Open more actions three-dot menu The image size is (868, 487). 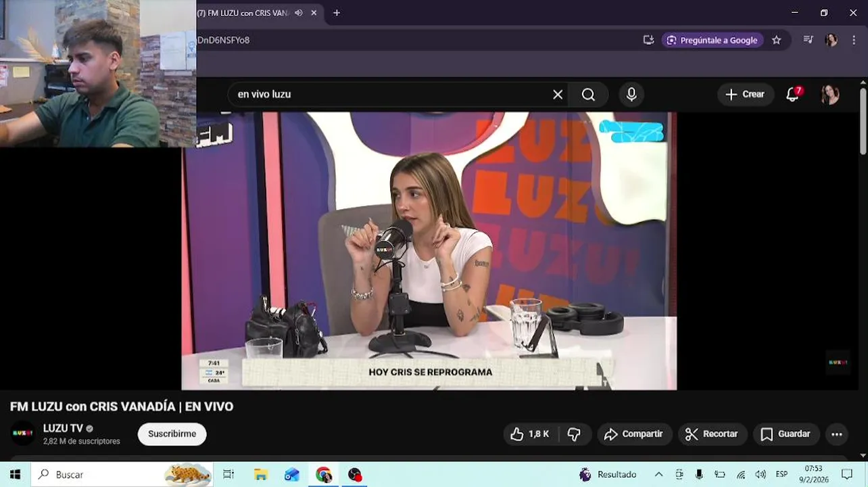click(837, 434)
